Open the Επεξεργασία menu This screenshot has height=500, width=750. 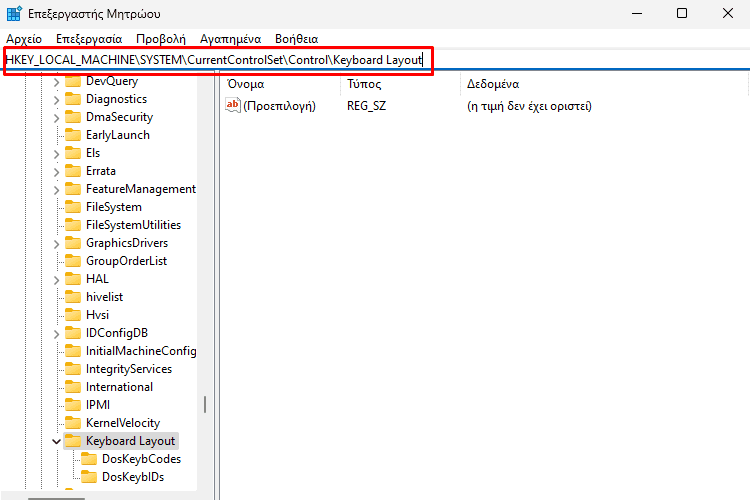89,39
